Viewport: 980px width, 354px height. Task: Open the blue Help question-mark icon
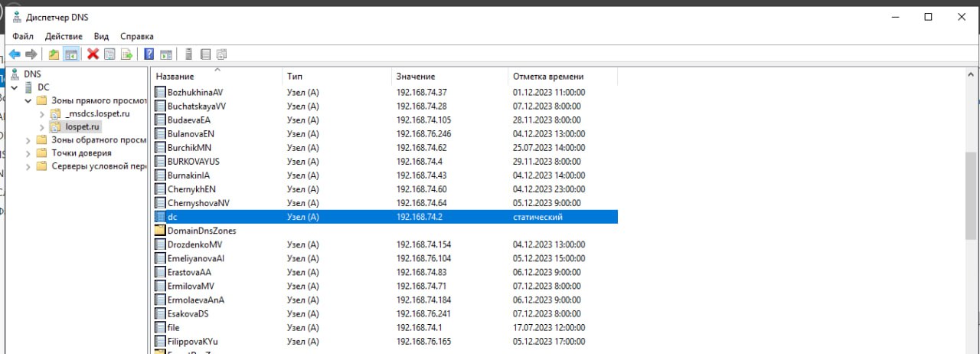[x=149, y=54]
